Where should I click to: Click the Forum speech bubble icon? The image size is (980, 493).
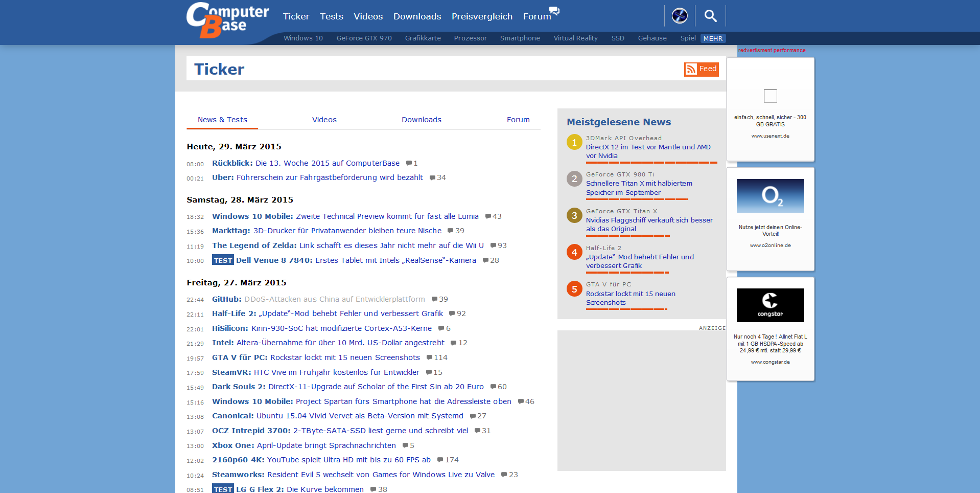[x=554, y=11]
